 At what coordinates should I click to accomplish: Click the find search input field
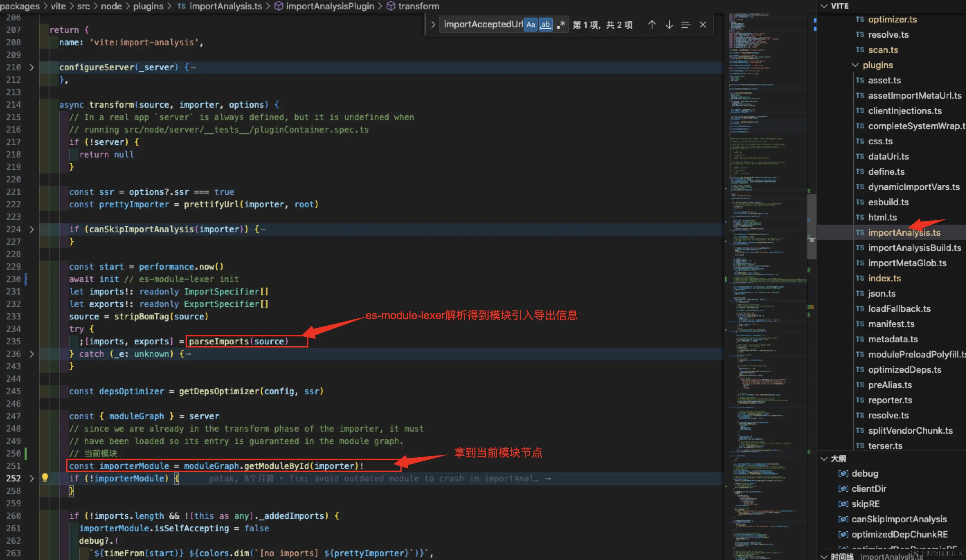[482, 25]
